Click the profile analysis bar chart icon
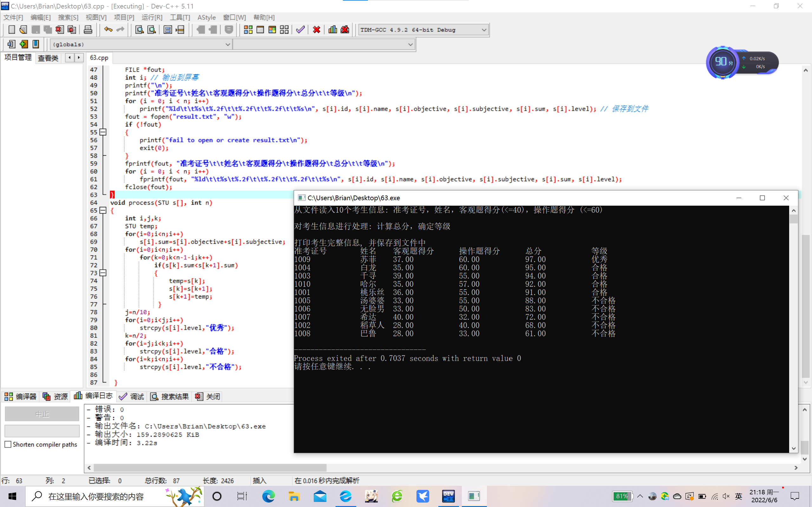Viewport: 812px width, 507px height. pos(332,30)
